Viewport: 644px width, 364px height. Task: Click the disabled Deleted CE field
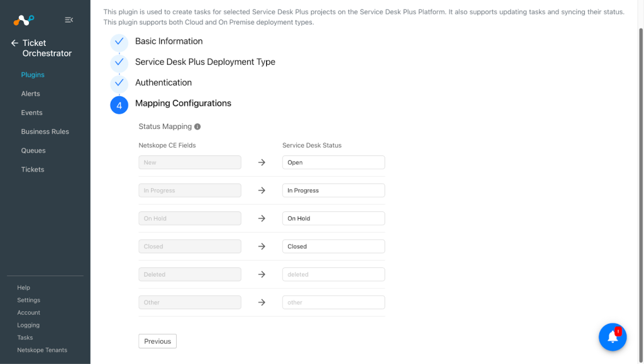click(190, 274)
